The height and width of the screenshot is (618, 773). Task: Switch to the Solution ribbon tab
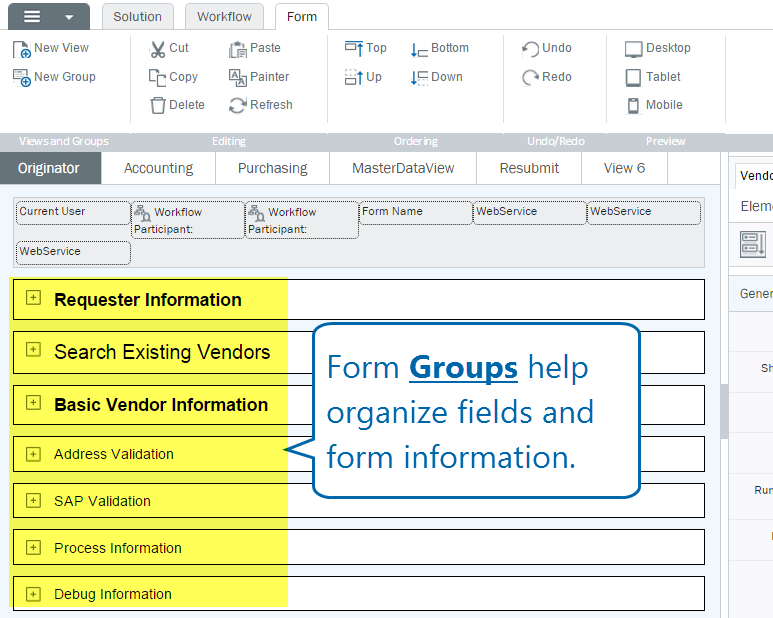(138, 17)
